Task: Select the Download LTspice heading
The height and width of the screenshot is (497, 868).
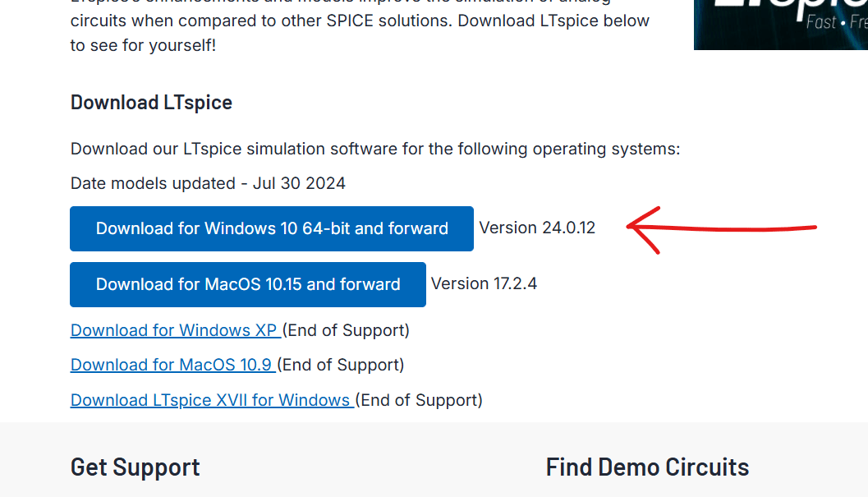Action: (x=151, y=103)
